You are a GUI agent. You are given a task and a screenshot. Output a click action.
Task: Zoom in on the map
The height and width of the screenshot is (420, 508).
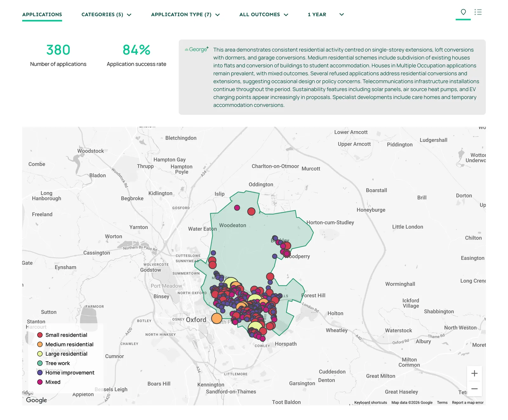point(474,373)
